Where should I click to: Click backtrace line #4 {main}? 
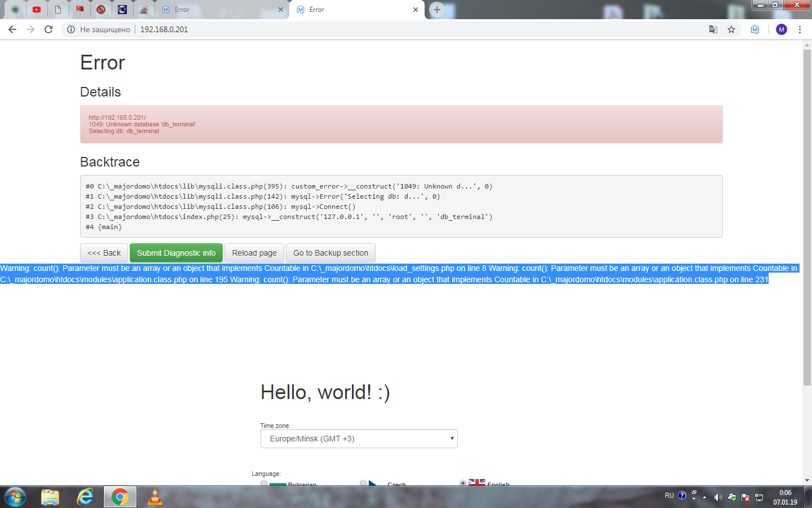click(x=104, y=227)
